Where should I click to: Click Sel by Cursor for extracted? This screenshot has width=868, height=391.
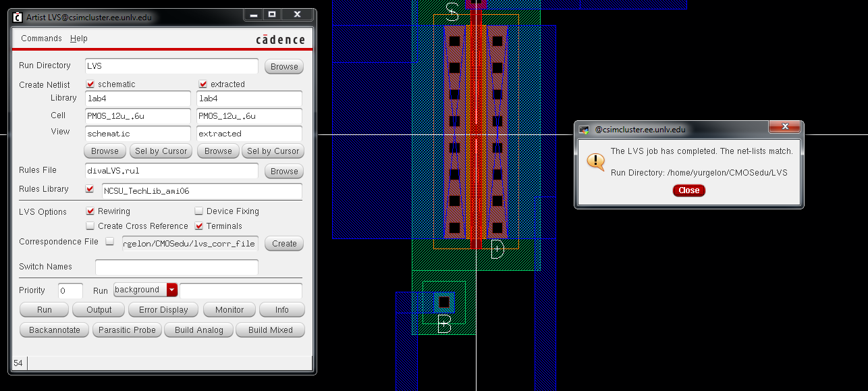click(273, 151)
